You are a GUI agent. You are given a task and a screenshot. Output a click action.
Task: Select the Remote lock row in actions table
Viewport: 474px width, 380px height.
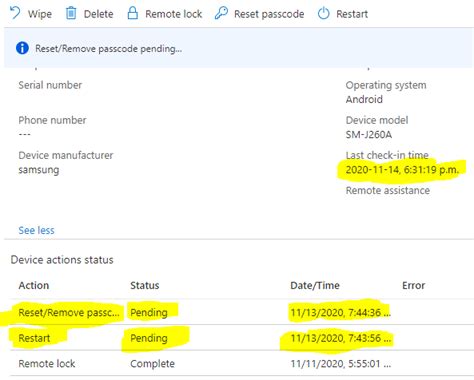(x=242, y=363)
